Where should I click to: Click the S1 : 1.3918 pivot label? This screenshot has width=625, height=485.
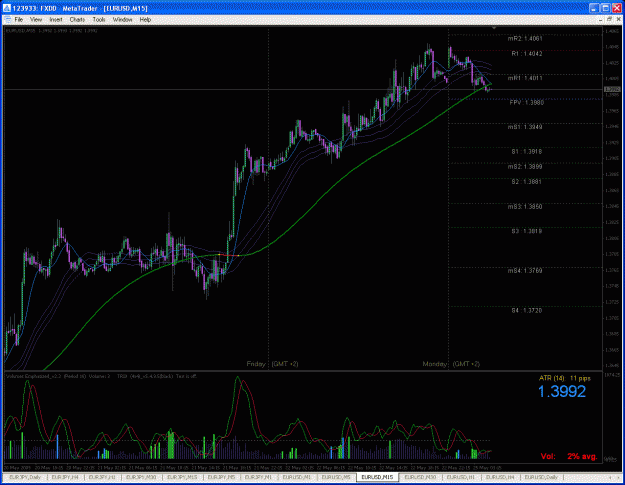tap(527, 152)
